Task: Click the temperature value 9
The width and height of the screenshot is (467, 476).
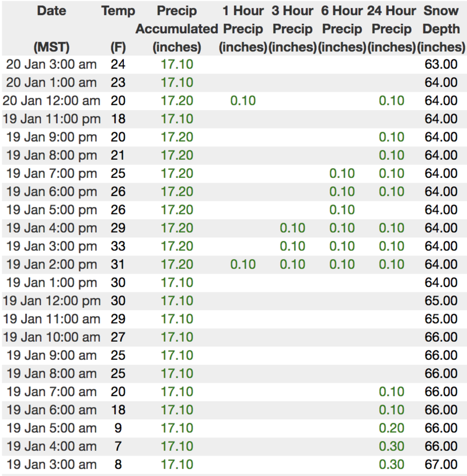Action: [x=118, y=429]
